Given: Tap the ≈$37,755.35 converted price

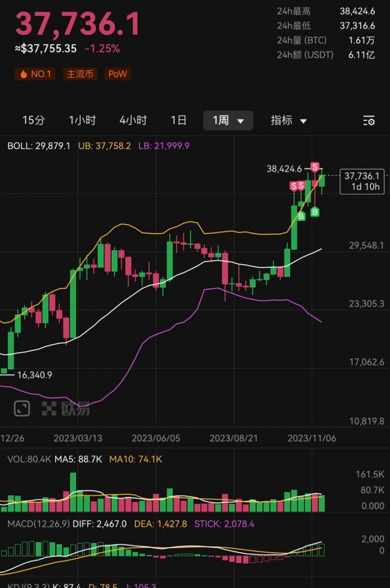Looking at the screenshot, I should pos(46,48).
